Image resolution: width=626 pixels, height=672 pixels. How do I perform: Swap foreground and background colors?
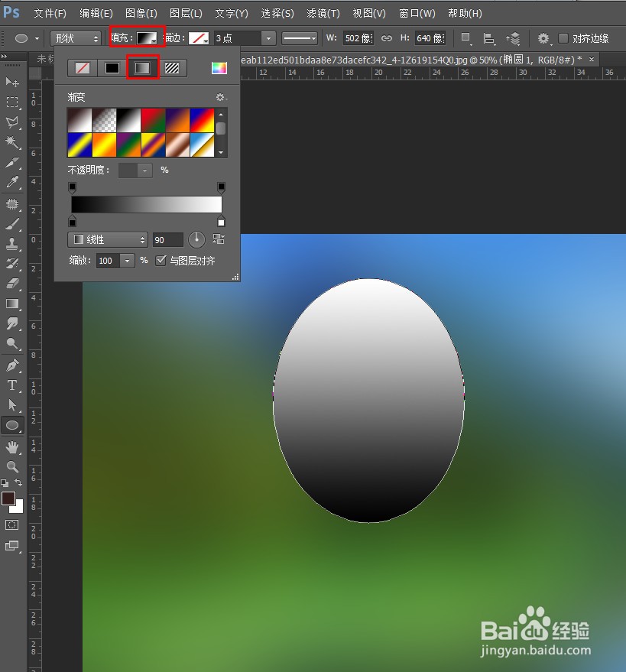click(18, 482)
